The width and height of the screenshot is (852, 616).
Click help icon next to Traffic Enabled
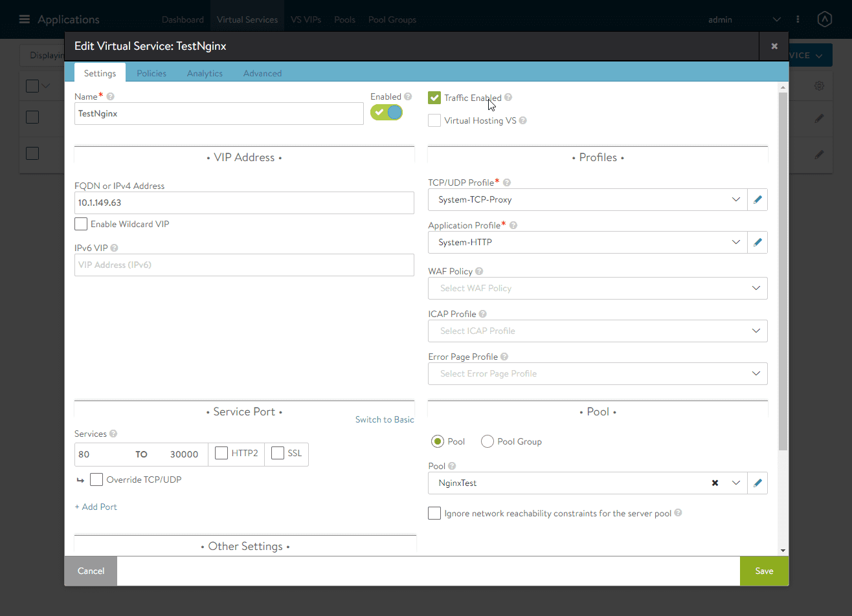click(x=508, y=98)
